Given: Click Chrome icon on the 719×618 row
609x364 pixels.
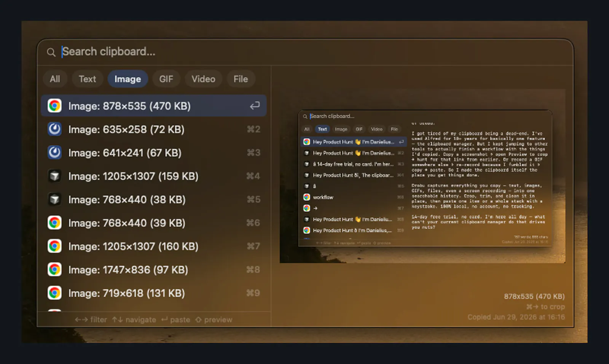Looking at the screenshot, I should (x=55, y=293).
